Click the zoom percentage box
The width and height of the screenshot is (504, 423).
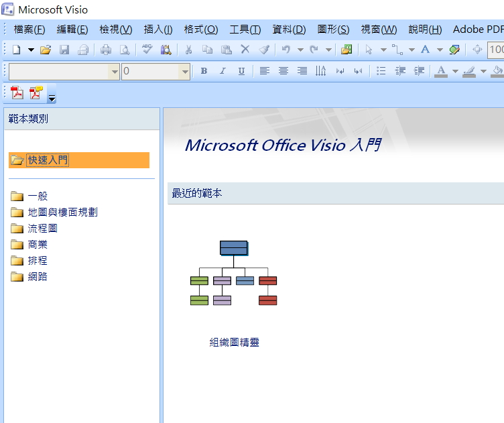pyautogui.click(x=495, y=50)
